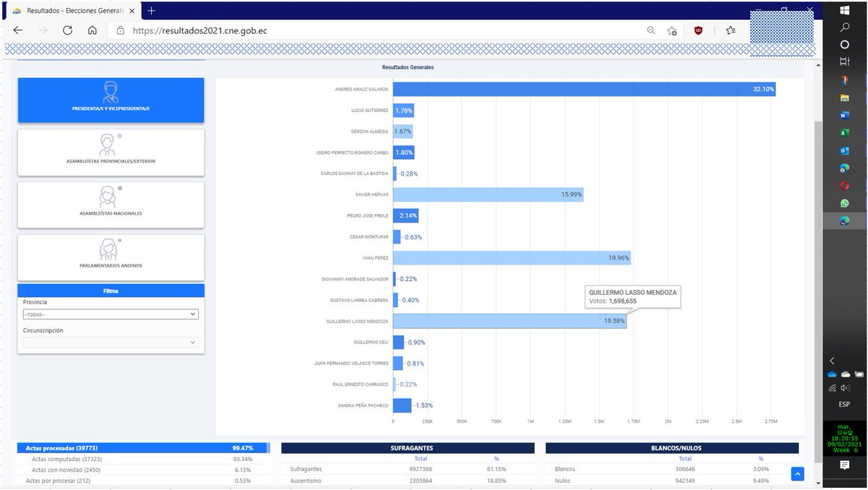Screen dimensions: 868x490
Task: Open the Windows Start menu
Action: point(844,10)
